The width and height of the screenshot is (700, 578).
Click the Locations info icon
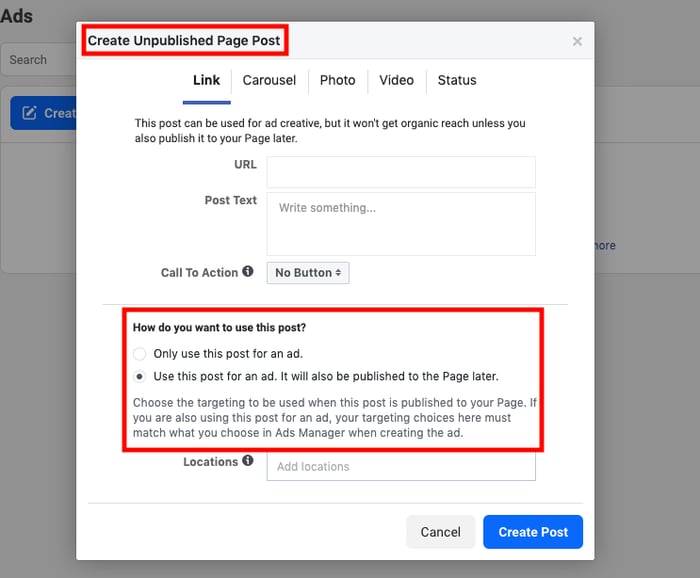(x=248, y=462)
